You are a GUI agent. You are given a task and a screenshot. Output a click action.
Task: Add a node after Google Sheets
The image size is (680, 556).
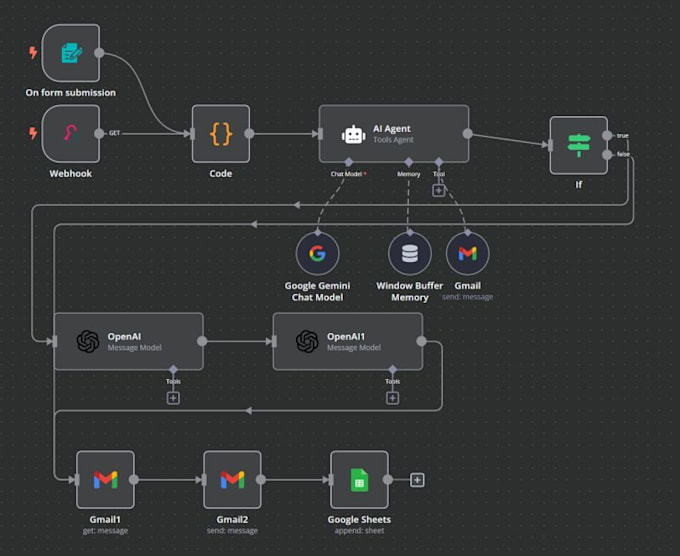pos(417,480)
